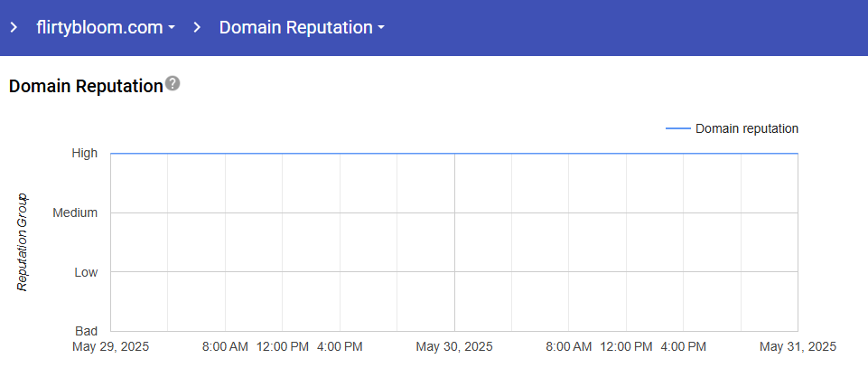Click the Low reputation axis label
This screenshot has height=387, width=868.
click(x=85, y=271)
